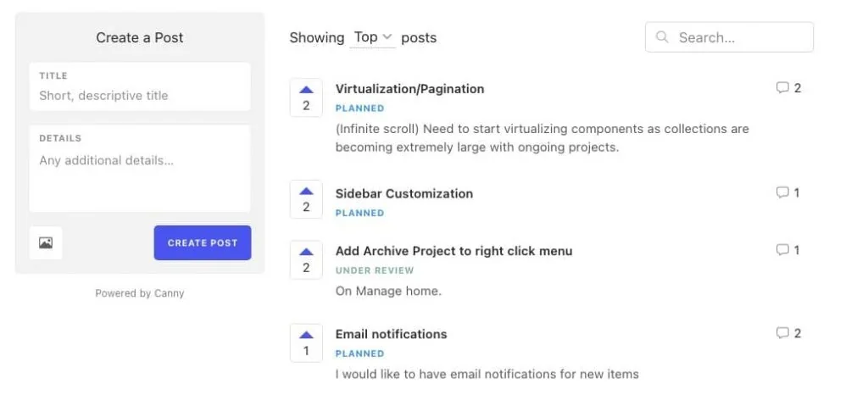This screenshot has height=395, width=868.
Task: Open the Add Archive Project post
Action: coord(453,252)
